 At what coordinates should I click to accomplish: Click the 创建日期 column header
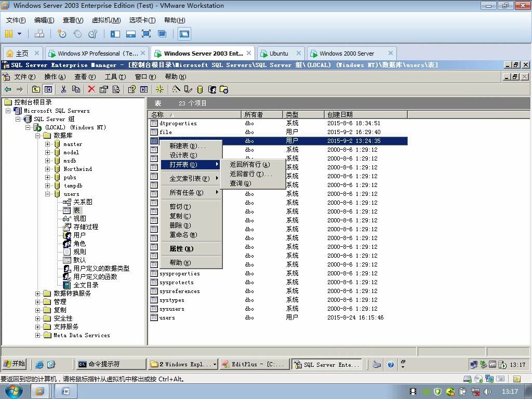coord(366,114)
